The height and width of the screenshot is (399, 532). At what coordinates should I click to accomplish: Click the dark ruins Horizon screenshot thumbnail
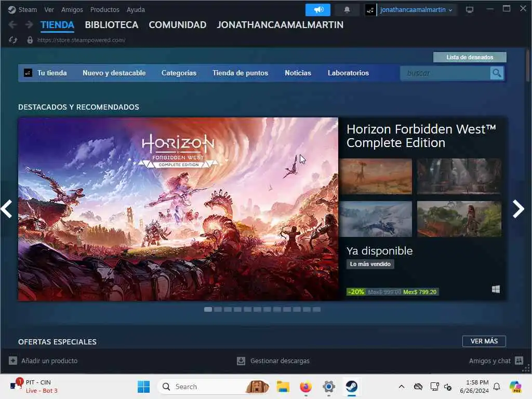click(x=459, y=177)
